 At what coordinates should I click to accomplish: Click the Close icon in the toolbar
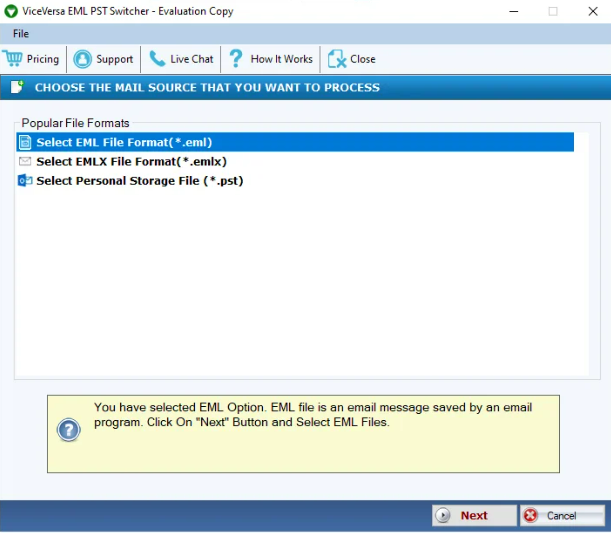(x=336, y=59)
